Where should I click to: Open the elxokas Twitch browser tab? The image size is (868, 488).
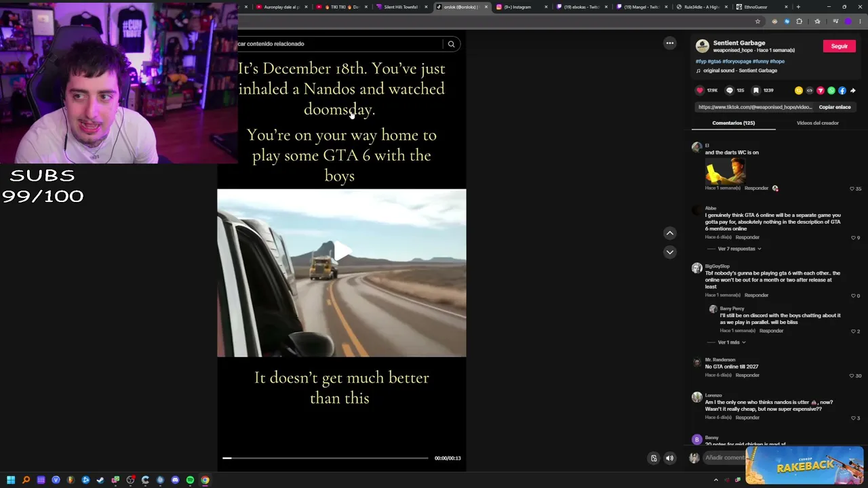(x=582, y=7)
